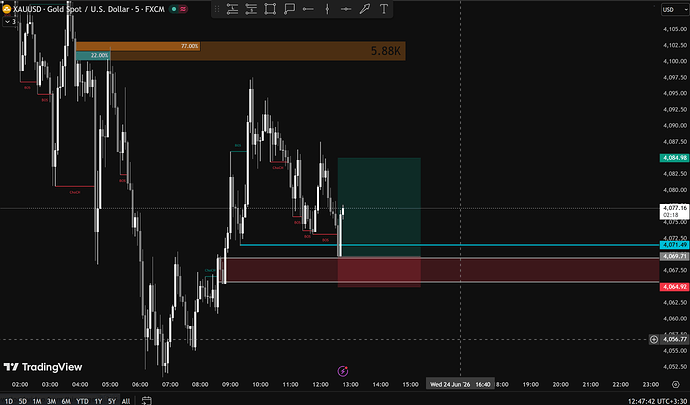This screenshot has height=405, width=690.
Task: Switch range to 1Y
Action: click(x=98, y=401)
